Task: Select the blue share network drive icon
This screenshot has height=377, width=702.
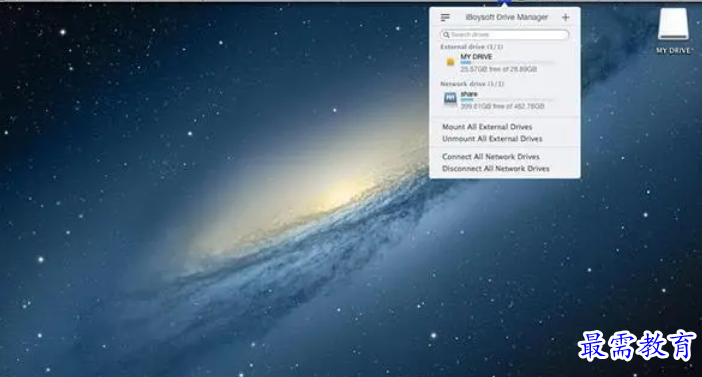Action: (x=450, y=98)
